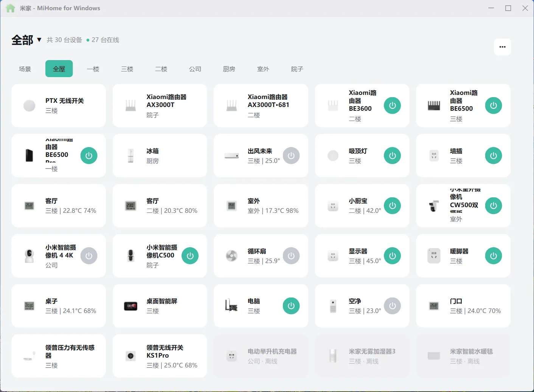
Task: Toggle 吸顶灯 power button
Action: (393, 156)
